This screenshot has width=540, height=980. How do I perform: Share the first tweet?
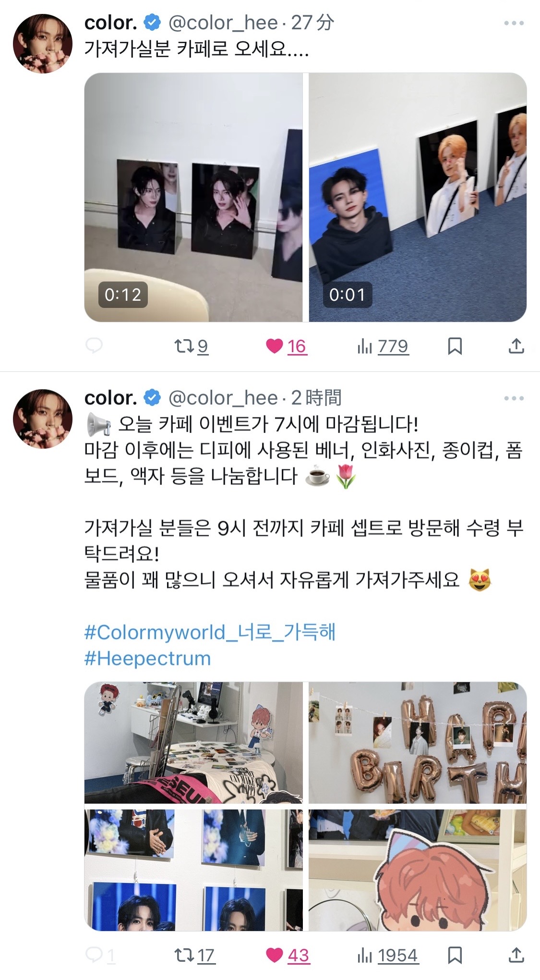pyautogui.click(x=516, y=346)
